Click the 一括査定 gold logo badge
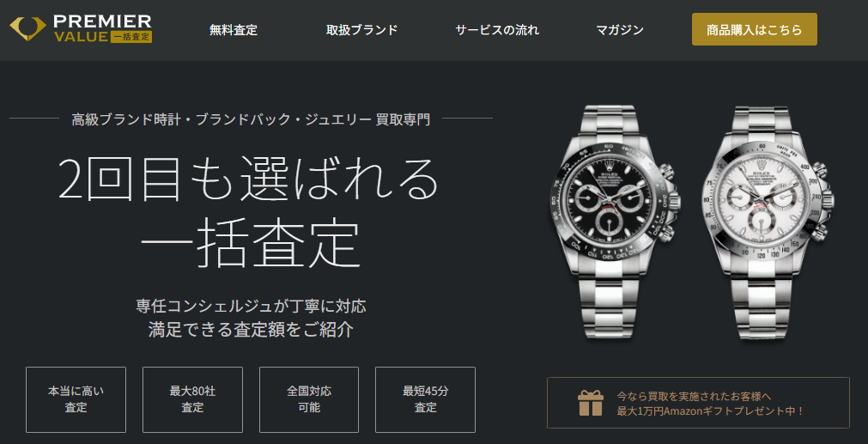This screenshot has height=444, width=868. [131, 37]
